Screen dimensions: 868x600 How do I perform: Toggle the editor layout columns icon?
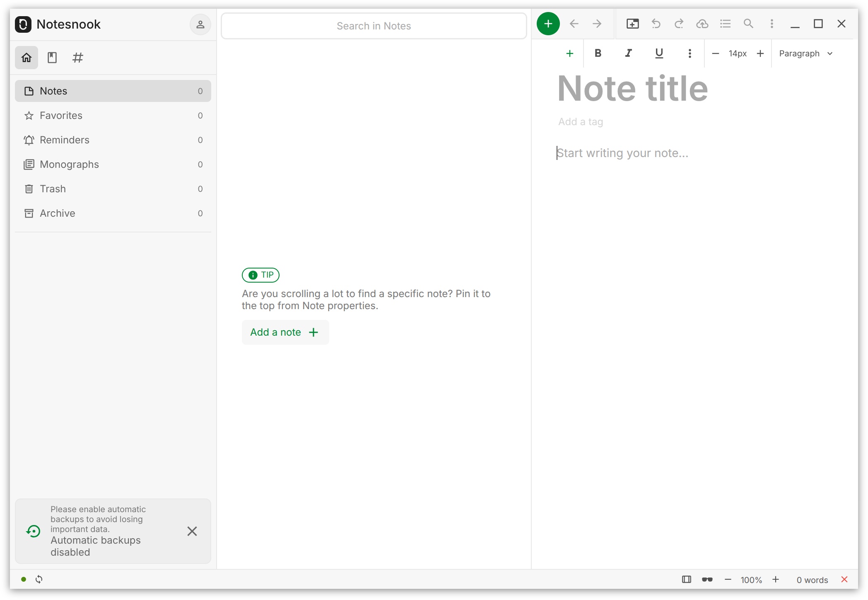[x=687, y=580]
